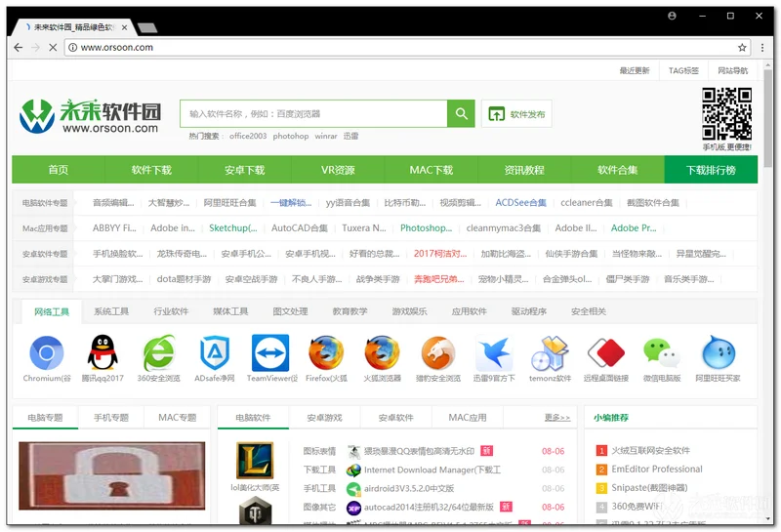Go to 安卓下载 navigation item
The height and width of the screenshot is (532, 781).
point(245,170)
